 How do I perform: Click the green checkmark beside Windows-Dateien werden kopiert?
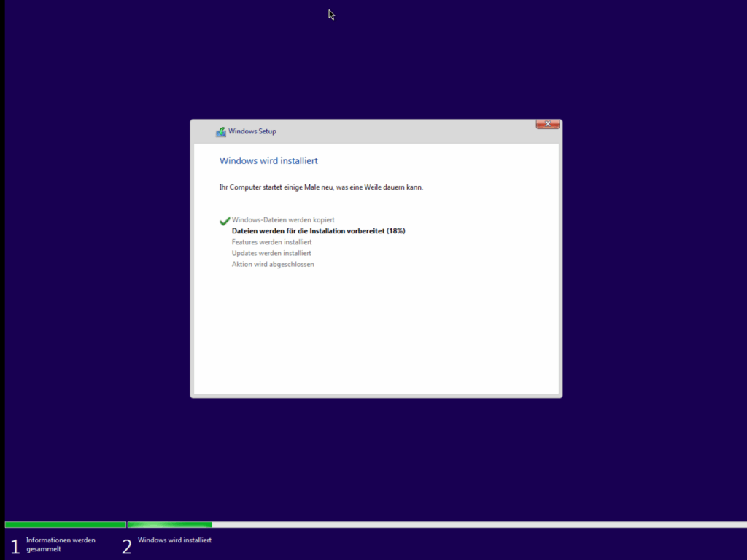[x=225, y=221]
